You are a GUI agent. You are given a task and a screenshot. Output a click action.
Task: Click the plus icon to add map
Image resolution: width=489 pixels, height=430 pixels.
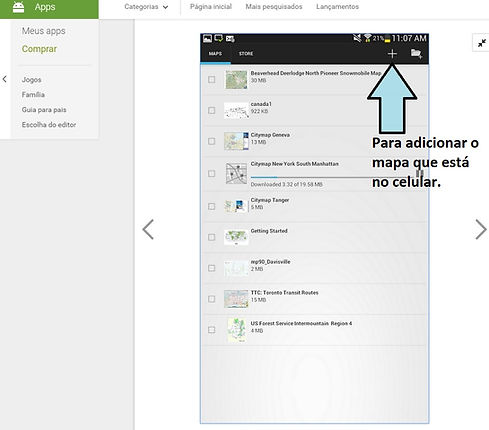tap(392, 54)
